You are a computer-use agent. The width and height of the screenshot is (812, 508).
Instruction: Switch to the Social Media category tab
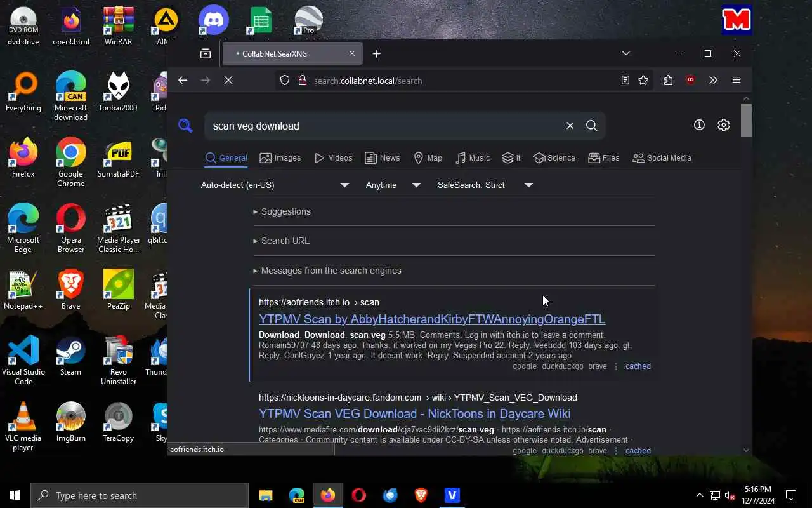pos(662,158)
